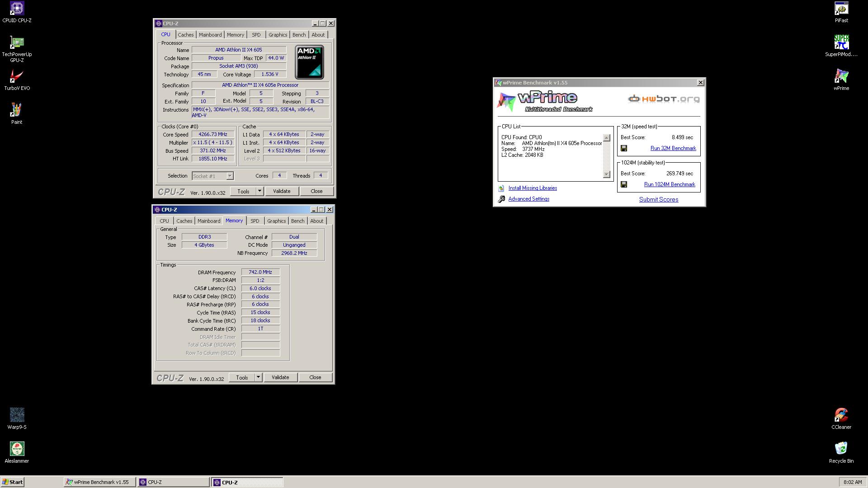
Task: Open the Start menu
Action: (x=13, y=482)
